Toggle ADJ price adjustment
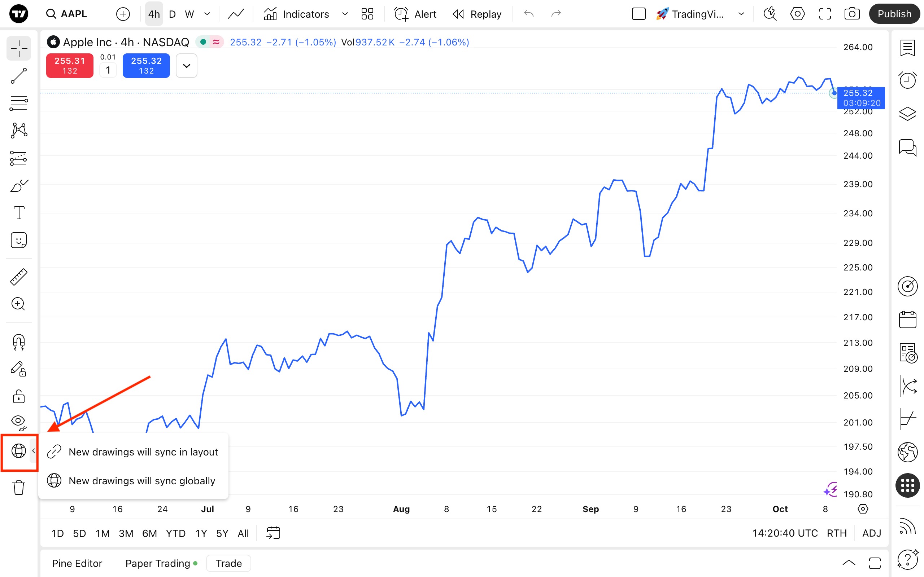 [871, 533]
